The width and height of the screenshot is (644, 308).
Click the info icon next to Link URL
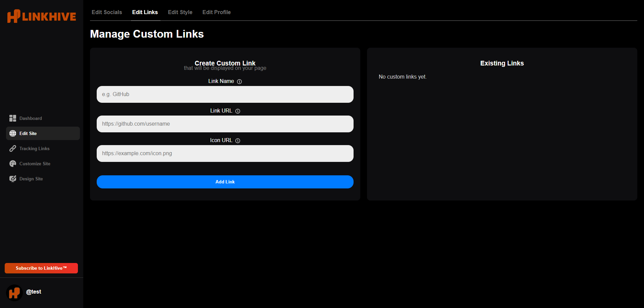(237, 111)
